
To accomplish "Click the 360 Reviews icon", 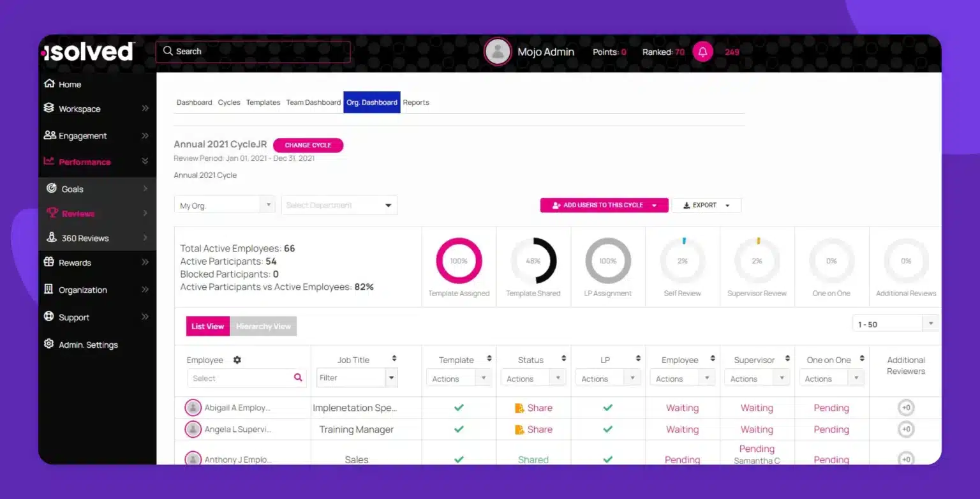I will click(x=52, y=237).
